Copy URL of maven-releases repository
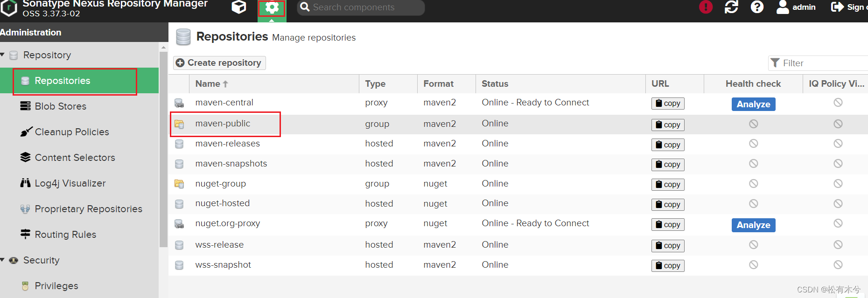This screenshot has width=868, height=298. point(668,145)
